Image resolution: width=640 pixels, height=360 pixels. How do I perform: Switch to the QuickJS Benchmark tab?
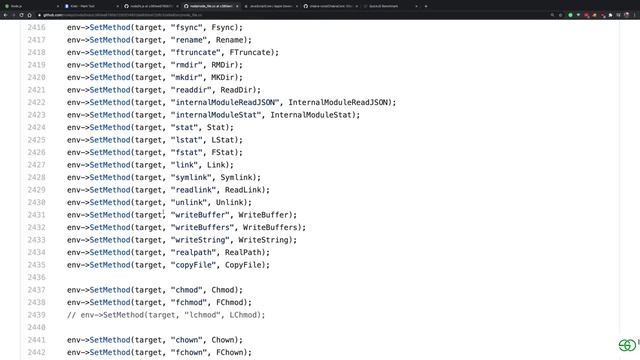coord(390,6)
